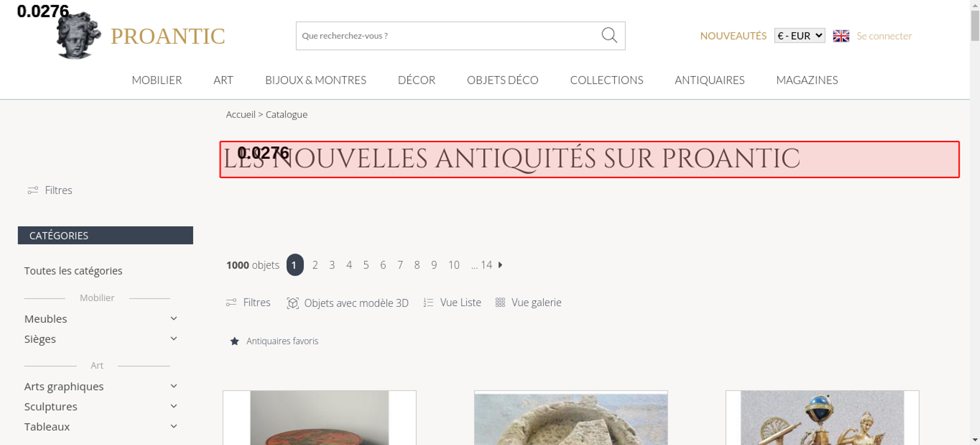Open the ANTIQUAIRES menu

[x=710, y=80]
